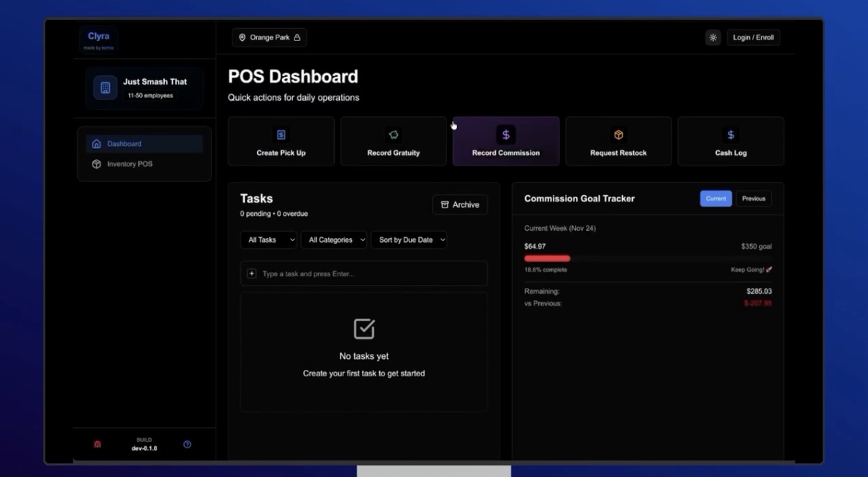Toggle the light/dark theme sun button

[713, 37]
